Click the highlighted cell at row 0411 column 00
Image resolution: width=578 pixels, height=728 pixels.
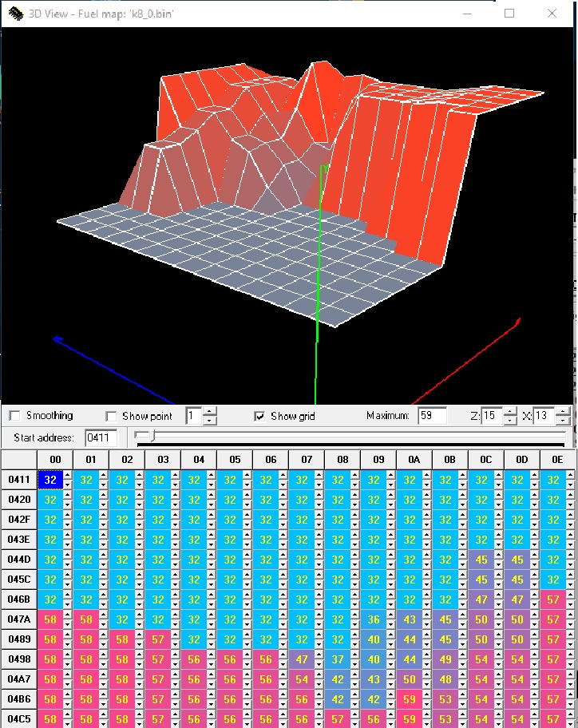tap(50, 480)
